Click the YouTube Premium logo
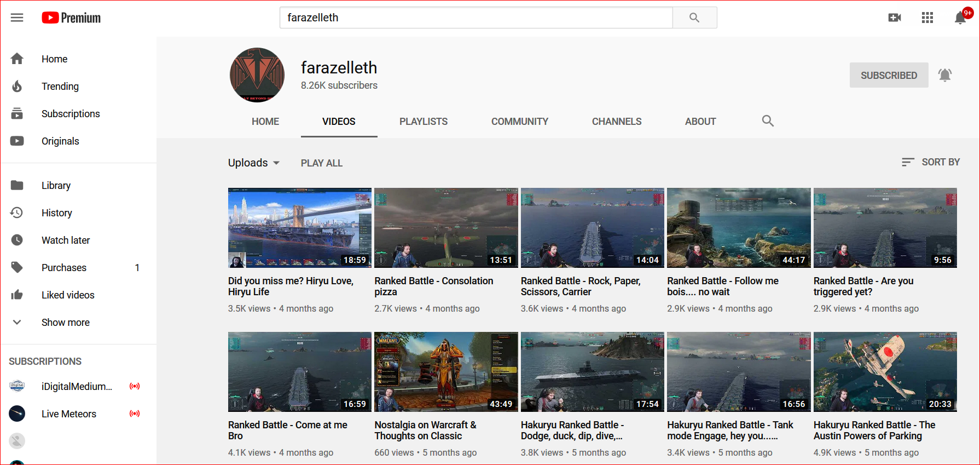Screen dimensions: 980x465 point(71,18)
